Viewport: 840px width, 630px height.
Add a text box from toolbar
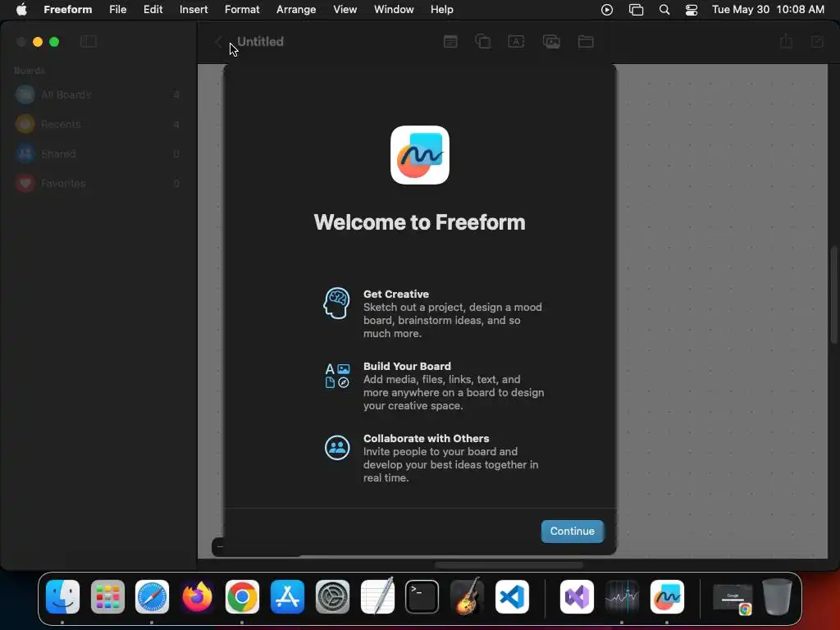(x=516, y=42)
